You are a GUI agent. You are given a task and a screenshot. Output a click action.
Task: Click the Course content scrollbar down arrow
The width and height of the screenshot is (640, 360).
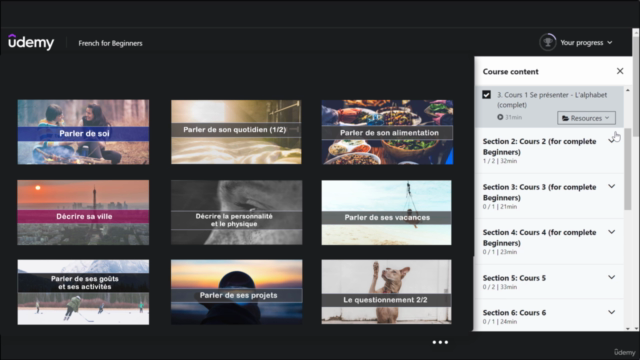pyautogui.click(x=628, y=328)
